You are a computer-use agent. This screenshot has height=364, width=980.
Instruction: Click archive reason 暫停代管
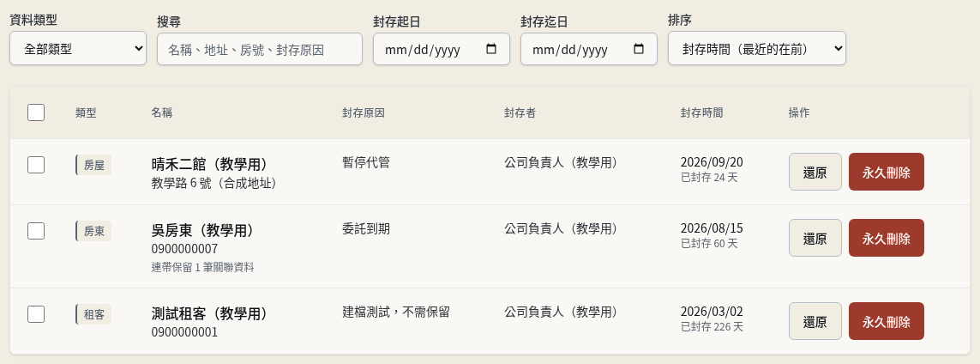[x=366, y=162]
